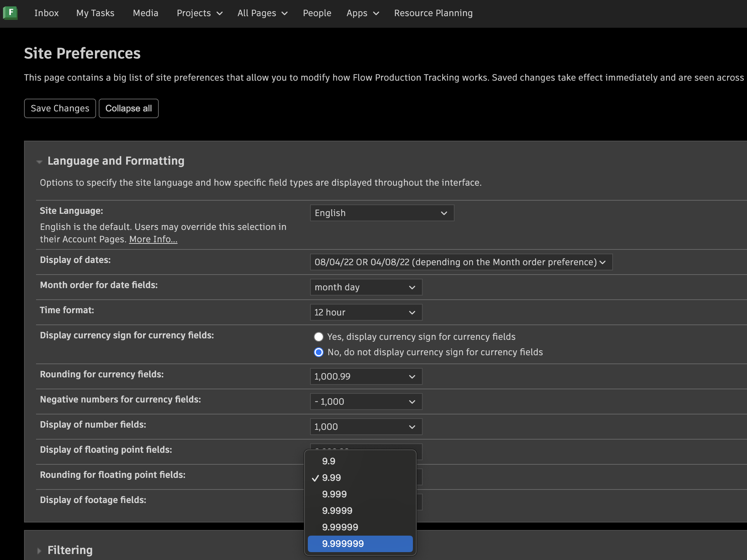Select no currency sign for currency fields
747x560 pixels.
point(318,352)
